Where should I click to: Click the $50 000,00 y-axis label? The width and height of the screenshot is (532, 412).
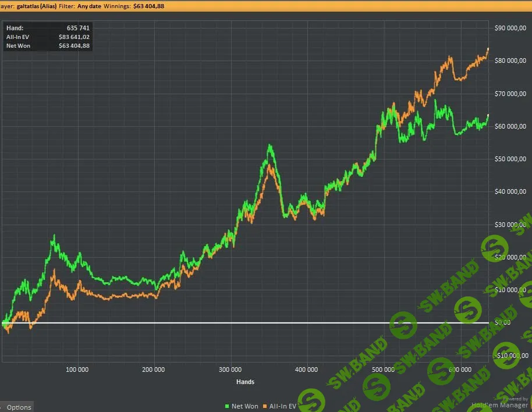(510, 159)
